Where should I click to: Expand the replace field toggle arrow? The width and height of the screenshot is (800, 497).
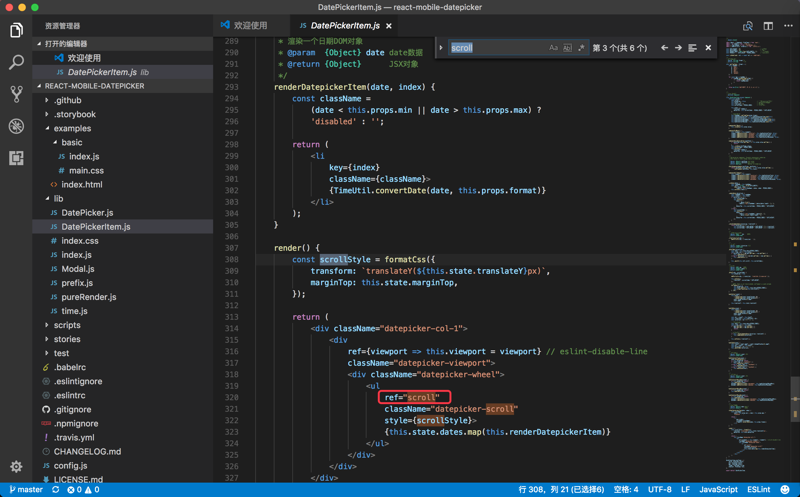point(441,48)
